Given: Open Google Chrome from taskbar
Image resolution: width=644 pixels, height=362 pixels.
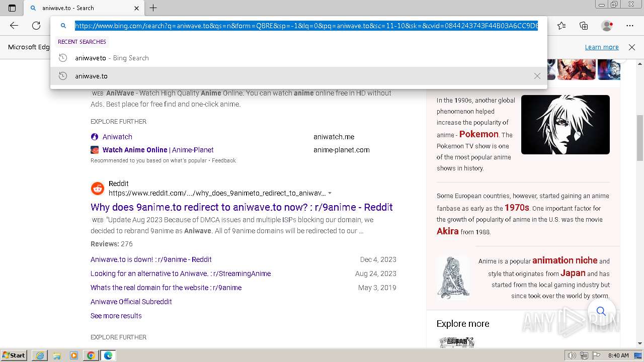Looking at the screenshot, I should coord(91,355).
